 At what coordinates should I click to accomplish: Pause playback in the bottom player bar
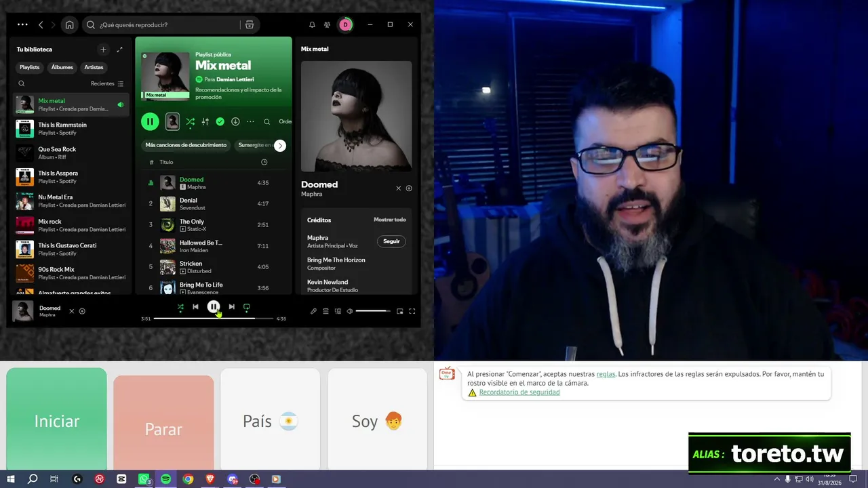coord(214,307)
